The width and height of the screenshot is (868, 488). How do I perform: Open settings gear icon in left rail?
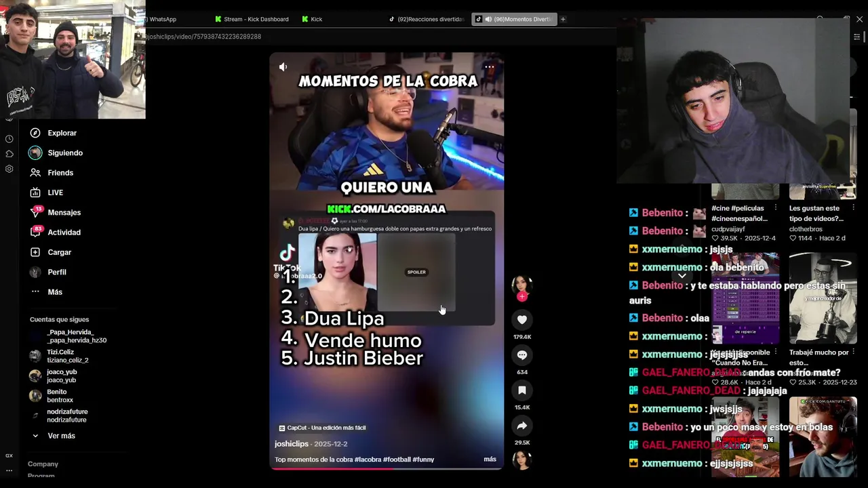click(9, 169)
